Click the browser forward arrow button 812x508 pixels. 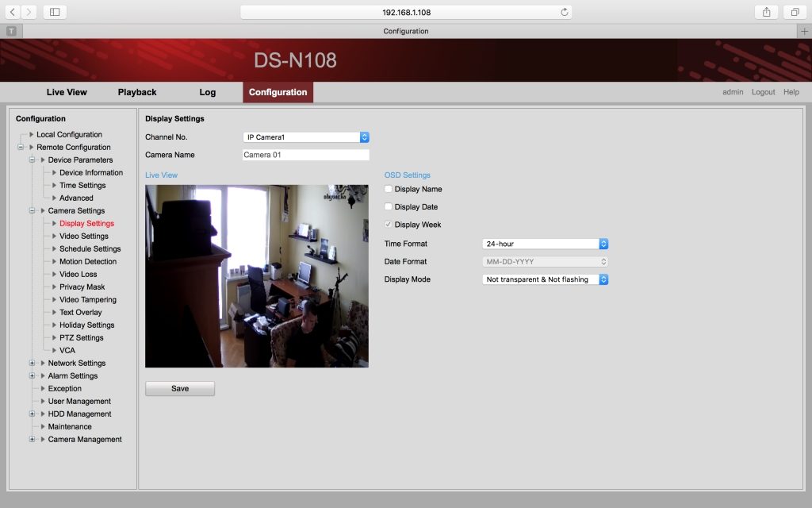pos(29,12)
